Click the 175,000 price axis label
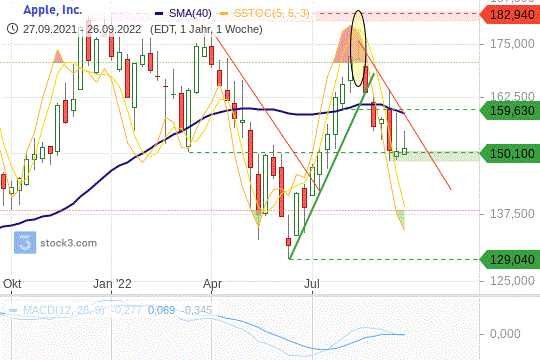The width and height of the screenshot is (540, 360). [x=512, y=44]
